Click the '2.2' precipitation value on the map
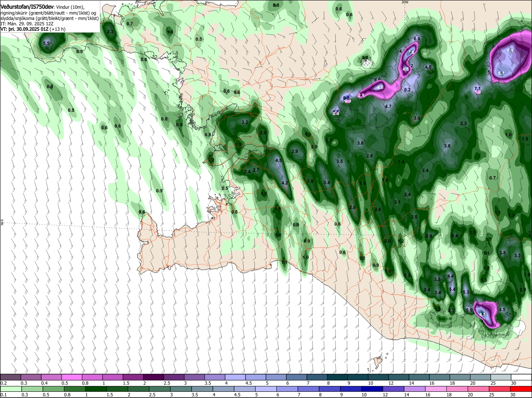Screen dimensions: 532x398 pyautogui.click(x=407, y=275)
